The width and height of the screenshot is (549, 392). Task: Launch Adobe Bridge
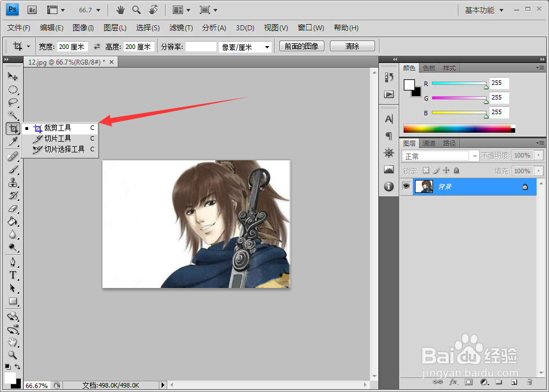pyautogui.click(x=32, y=10)
